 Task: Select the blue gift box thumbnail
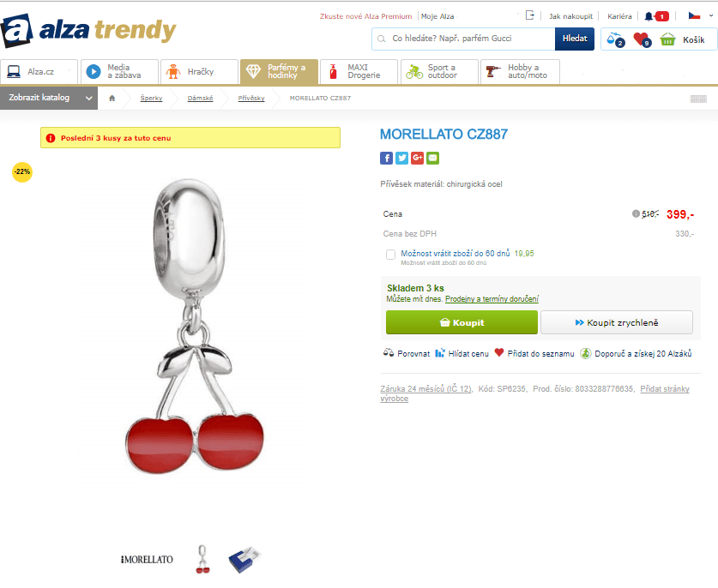pyautogui.click(x=244, y=559)
